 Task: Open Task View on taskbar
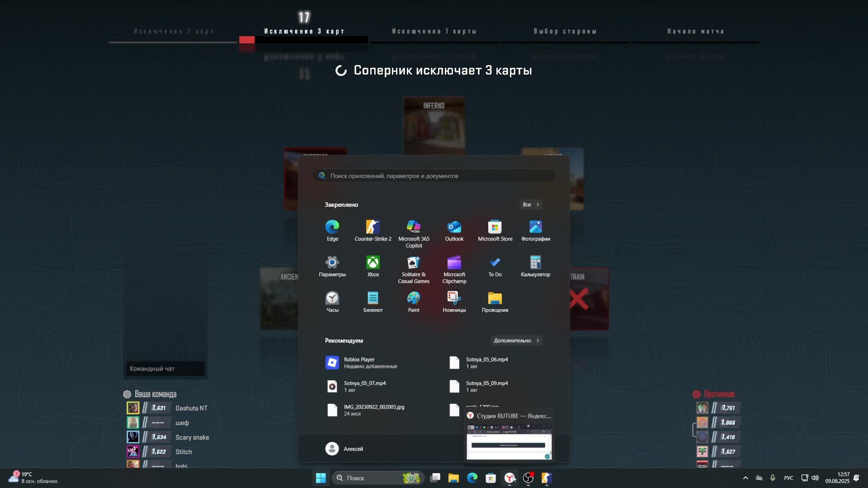pos(435,478)
